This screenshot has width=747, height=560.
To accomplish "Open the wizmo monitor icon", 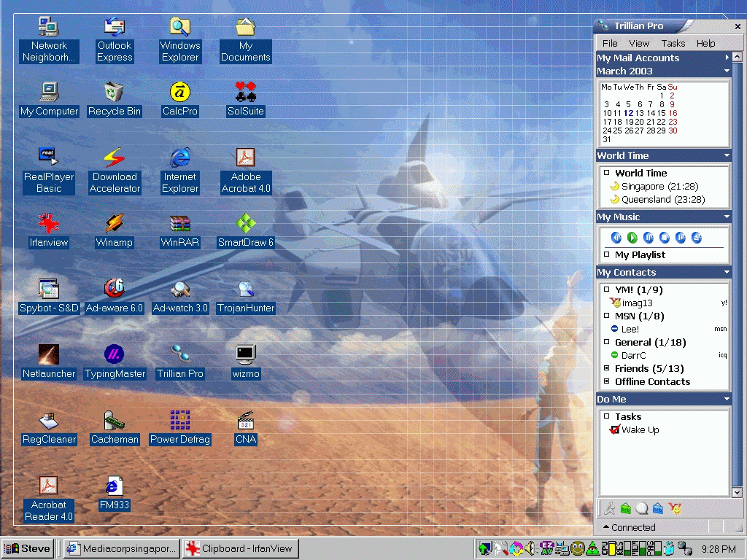I will tap(246, 362).
